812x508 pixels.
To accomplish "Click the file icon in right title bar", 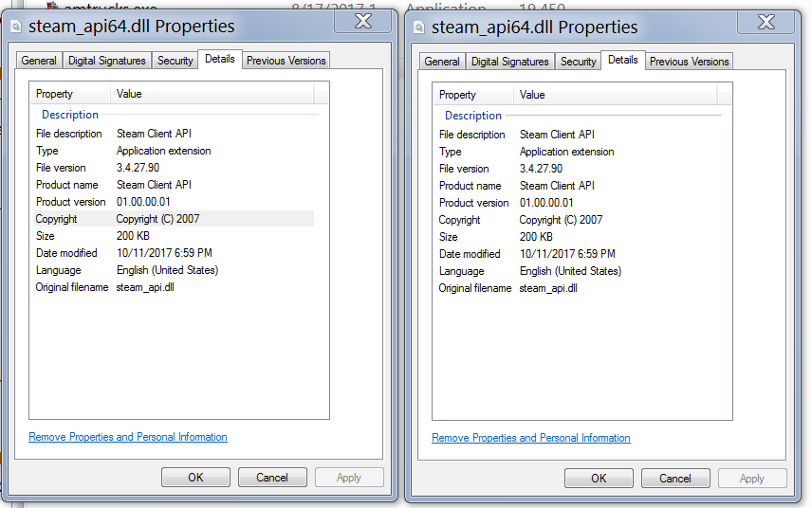I will [x=419, y=27].
